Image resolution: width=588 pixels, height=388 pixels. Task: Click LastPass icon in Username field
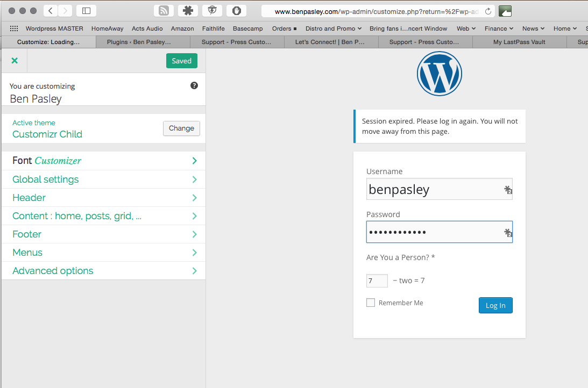coord(507,190)
